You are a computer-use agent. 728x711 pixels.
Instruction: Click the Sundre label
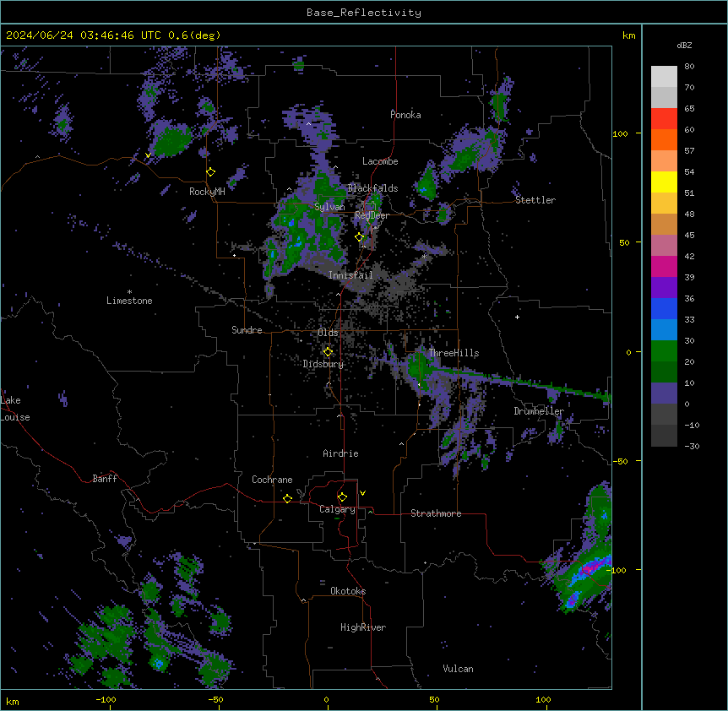(x=247, y=330)
